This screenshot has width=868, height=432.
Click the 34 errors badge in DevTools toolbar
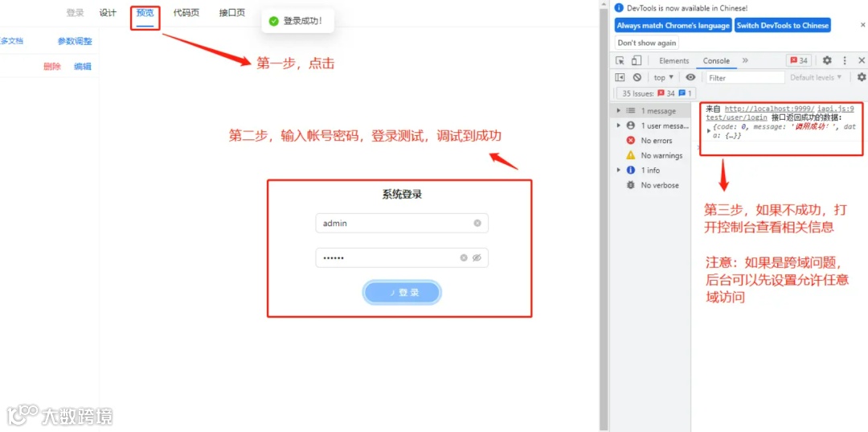799,60
